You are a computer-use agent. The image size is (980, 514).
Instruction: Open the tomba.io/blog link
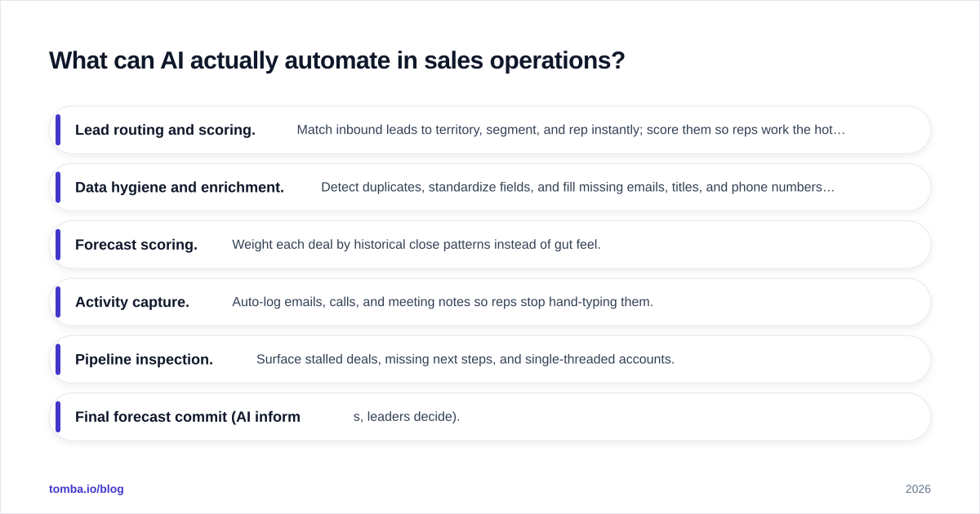(x=87, y=489)
